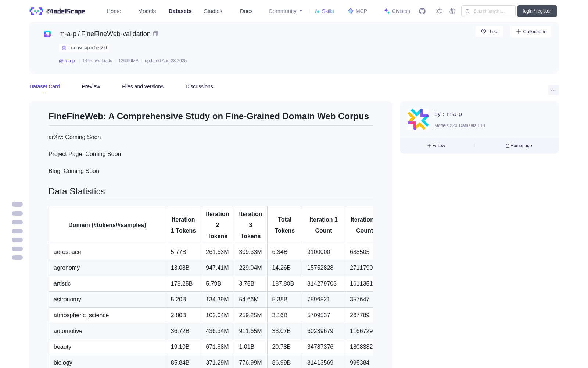Go to the Home nav item
The height and width of the screenshot is (368, 588).
[114, 11]
